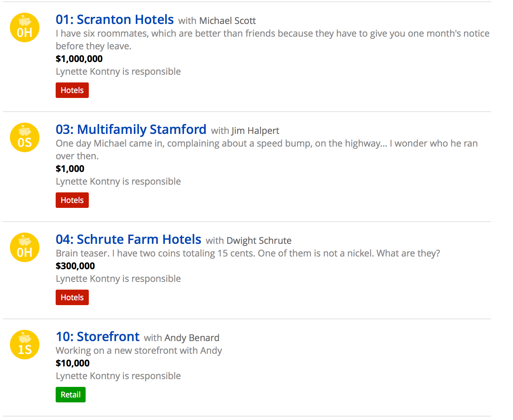View contact Michael Scott
This screenshot has height=420, width=513.
(228, 21)
